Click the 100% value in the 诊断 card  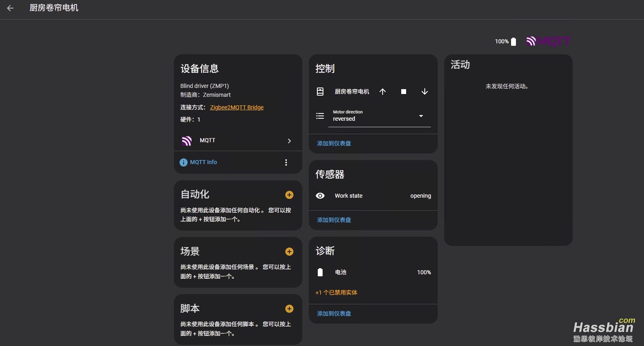click(x=424, y=272)
